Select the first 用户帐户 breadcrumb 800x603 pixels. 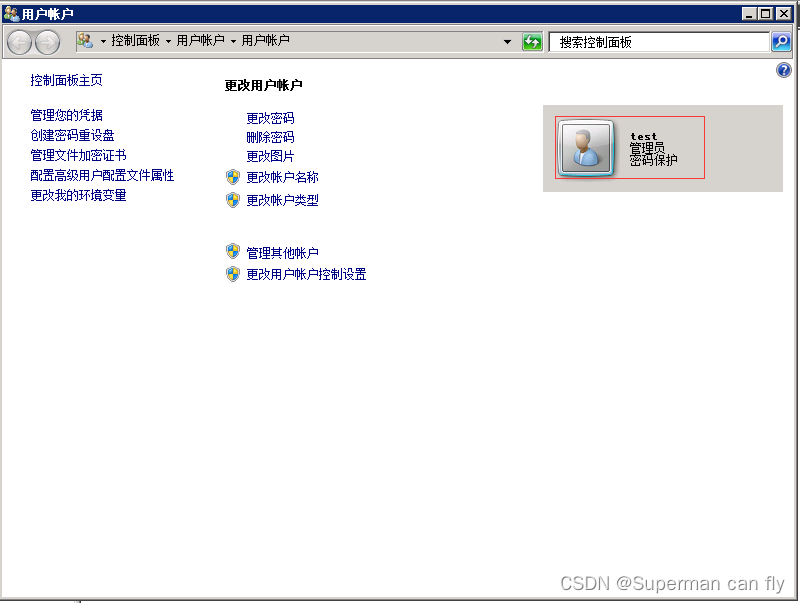click(201, 40)
